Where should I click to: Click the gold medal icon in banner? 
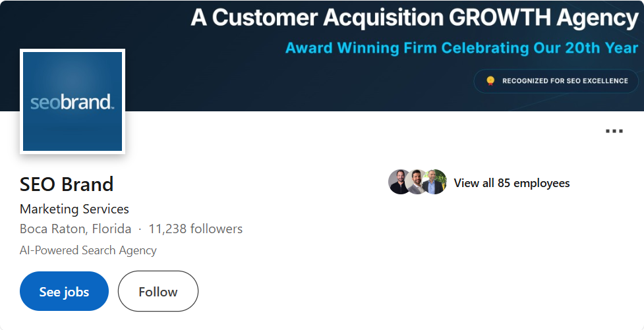coord(490,81)
